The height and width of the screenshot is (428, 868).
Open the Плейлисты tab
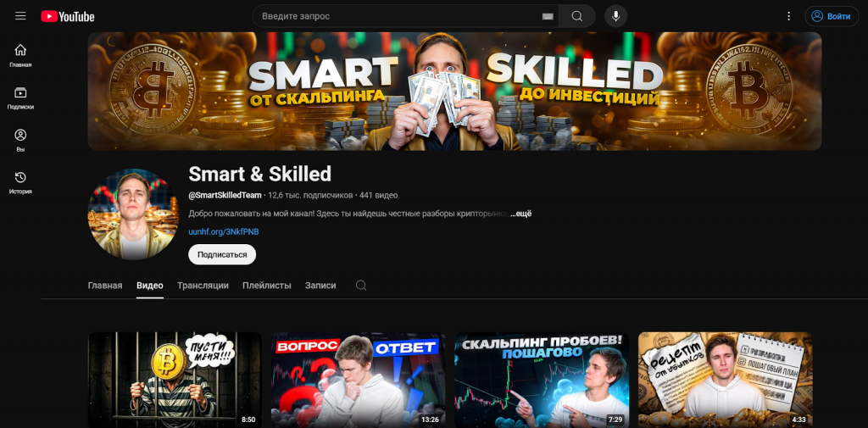pos(267,286)
